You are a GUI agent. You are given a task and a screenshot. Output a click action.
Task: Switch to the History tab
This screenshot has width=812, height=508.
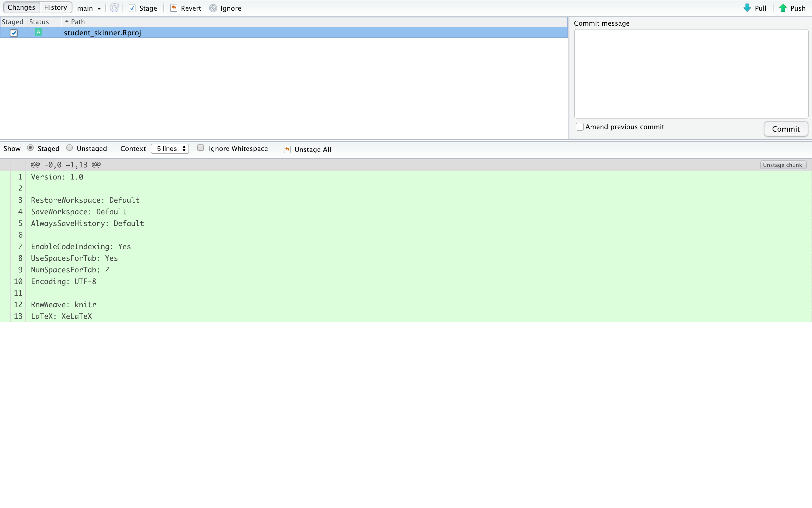click(56, 7)
